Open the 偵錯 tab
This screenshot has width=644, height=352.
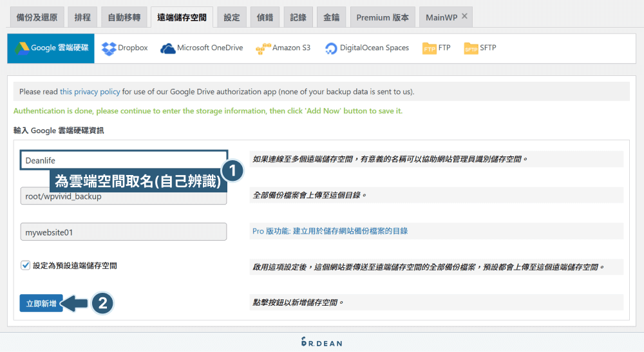pyautogui.click(x=265, y=17)
